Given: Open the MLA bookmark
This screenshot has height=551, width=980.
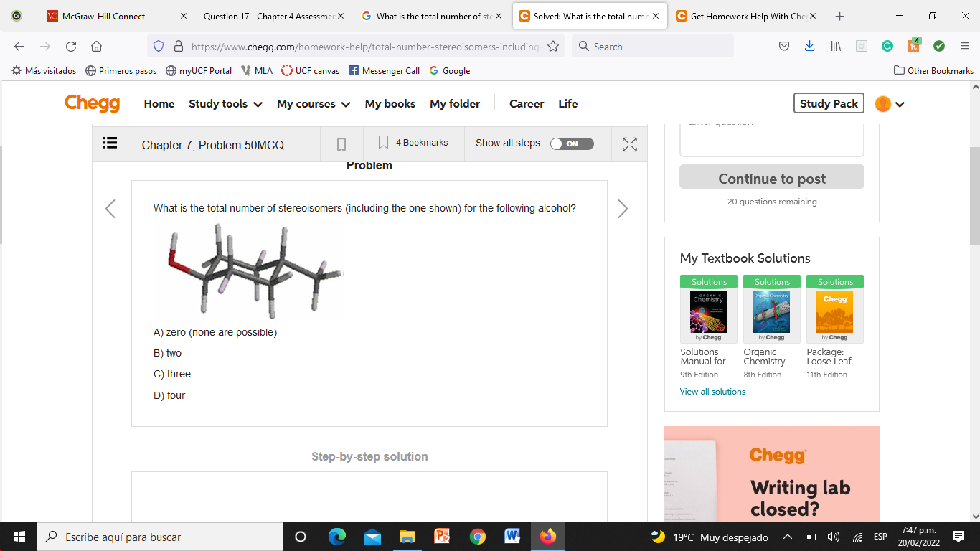Looking at the screenshot, I should pyautogui.click(x=257, y=70).
